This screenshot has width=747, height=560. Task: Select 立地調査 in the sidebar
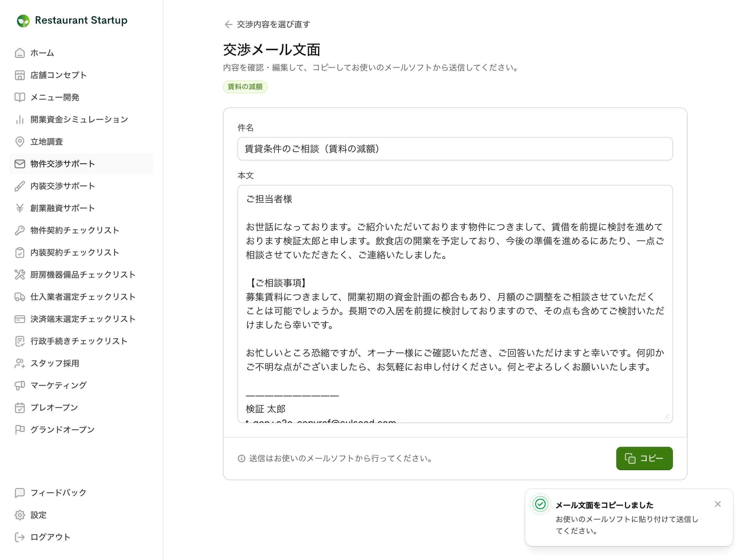click(81, 142)
